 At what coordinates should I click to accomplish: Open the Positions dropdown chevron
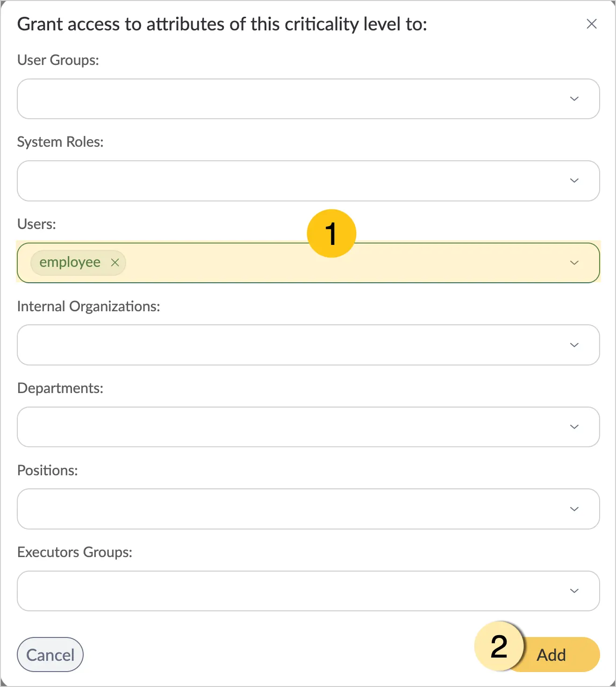coord(574,509)
